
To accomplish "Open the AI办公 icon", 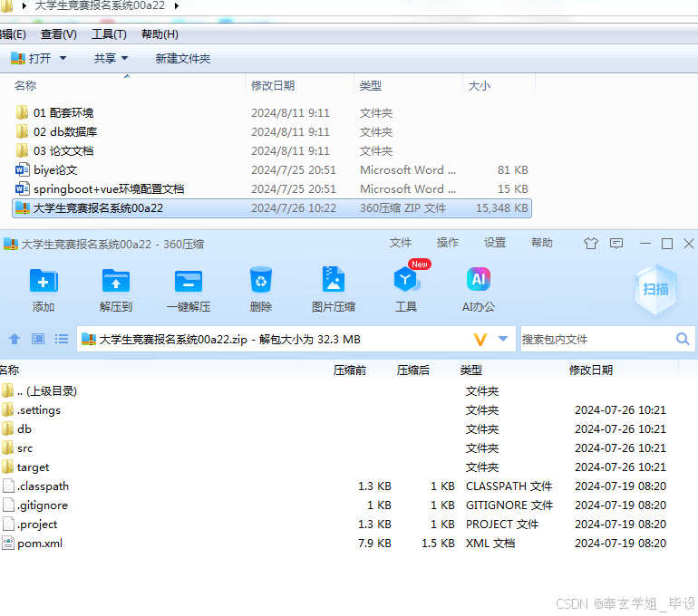I will pos(479,279).
